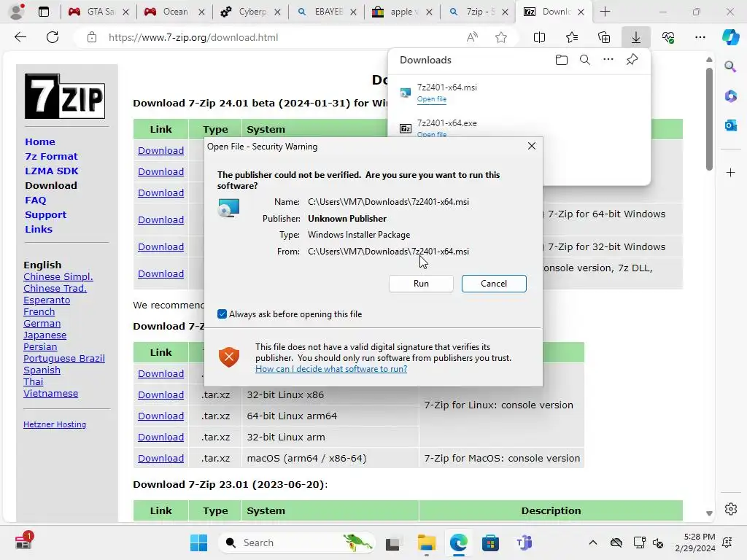Image resolution: width=747 pixels, height=560 pixels.
Task: Open Outlook sidebar icon
Action: click(730, 125)
